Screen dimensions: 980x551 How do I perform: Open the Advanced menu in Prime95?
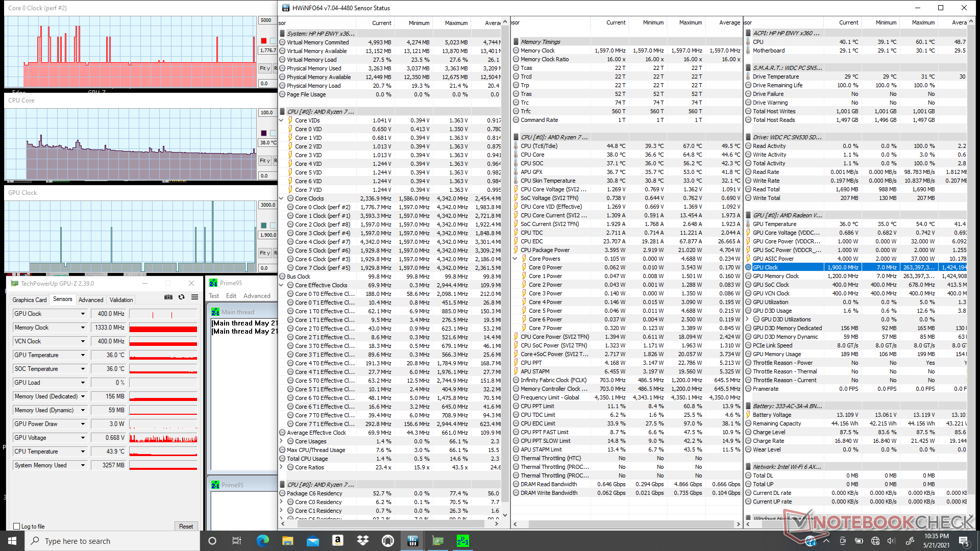pos(257,296)
